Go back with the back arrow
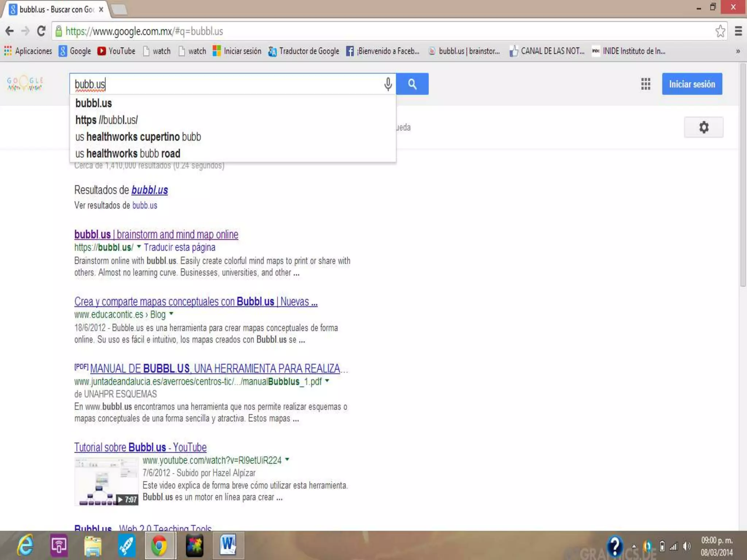 [x=10, y=31]
